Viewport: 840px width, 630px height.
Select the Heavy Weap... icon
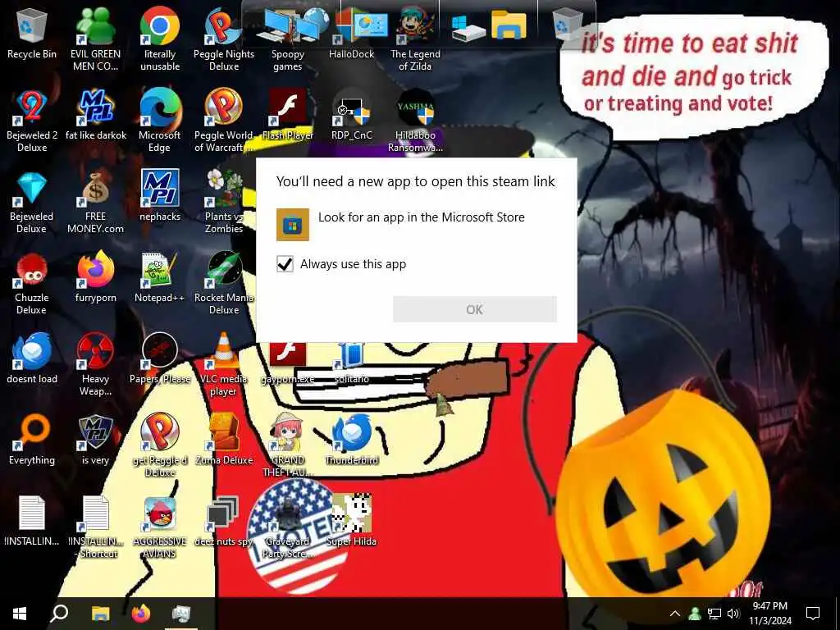pos(95,351)
